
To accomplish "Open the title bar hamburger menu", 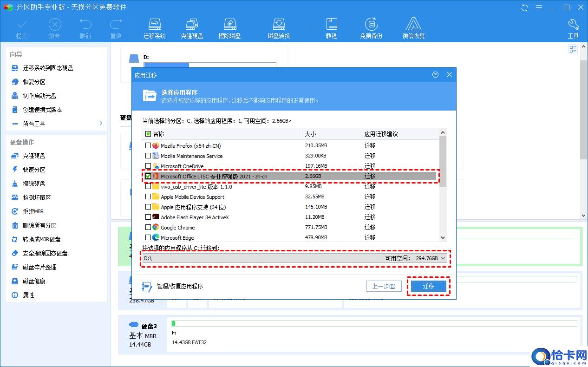I will click(x=539, y=7).
